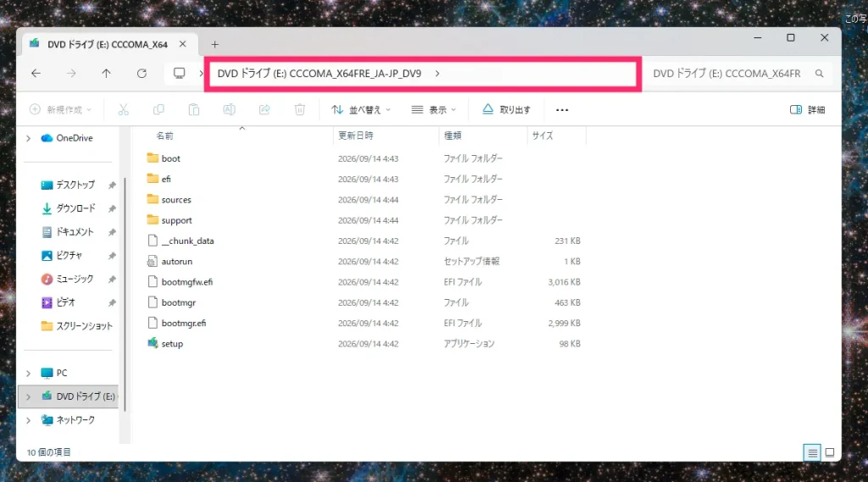Navigate up one folder level

pyautogui.click(x=106, y=73)
